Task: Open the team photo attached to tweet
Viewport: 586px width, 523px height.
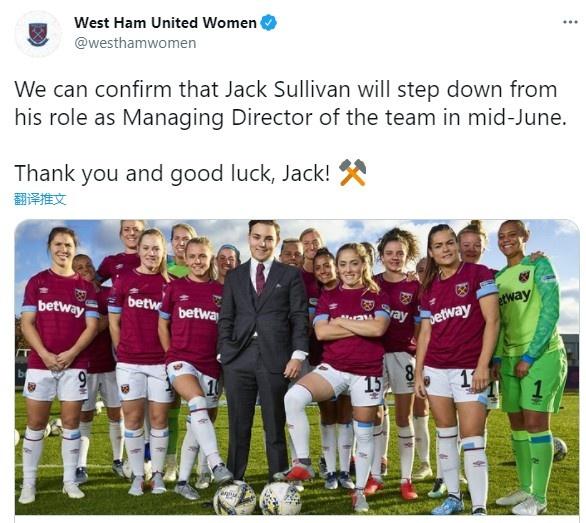Action: pos(297,367)
